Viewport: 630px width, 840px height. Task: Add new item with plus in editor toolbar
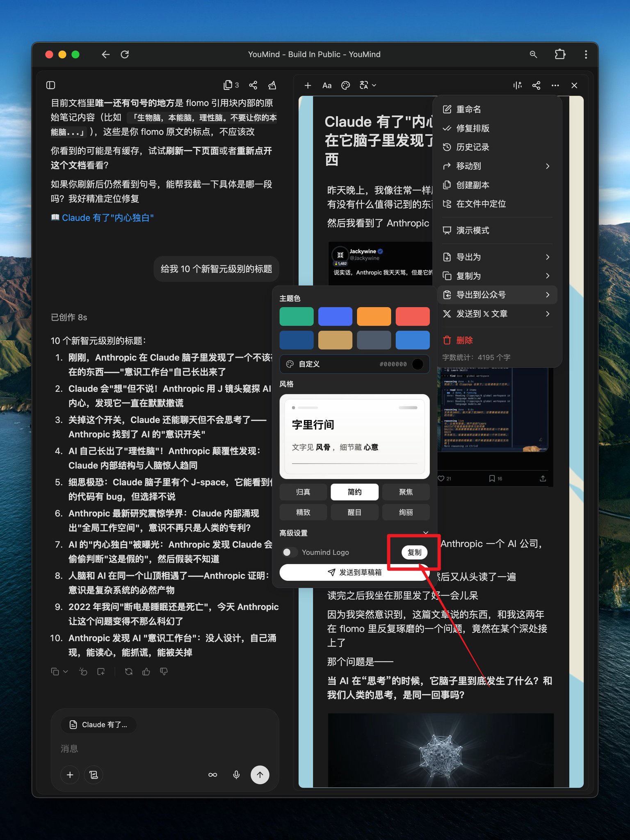point(308,85)
